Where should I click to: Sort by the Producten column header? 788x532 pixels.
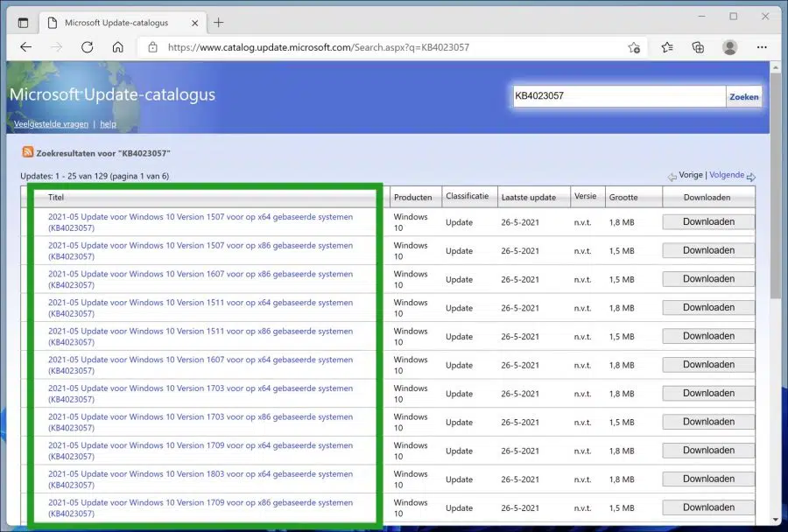(x=412, y=198)
